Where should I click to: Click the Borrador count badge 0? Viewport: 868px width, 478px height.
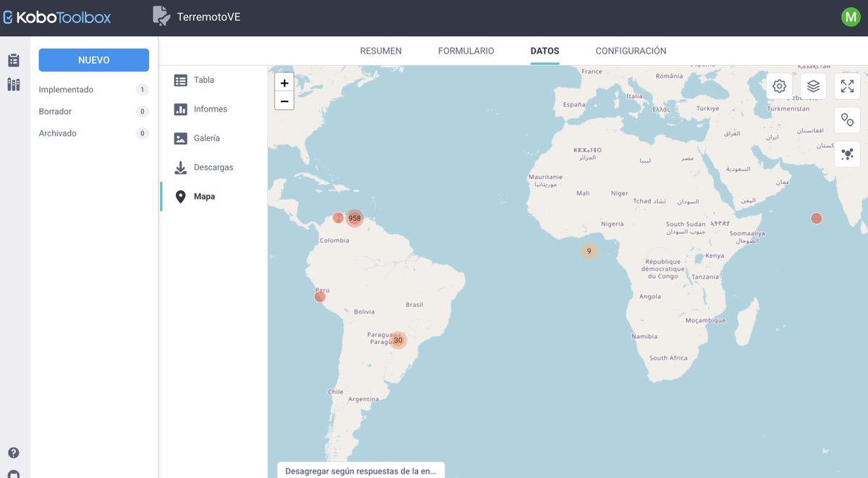pos(143,112)
